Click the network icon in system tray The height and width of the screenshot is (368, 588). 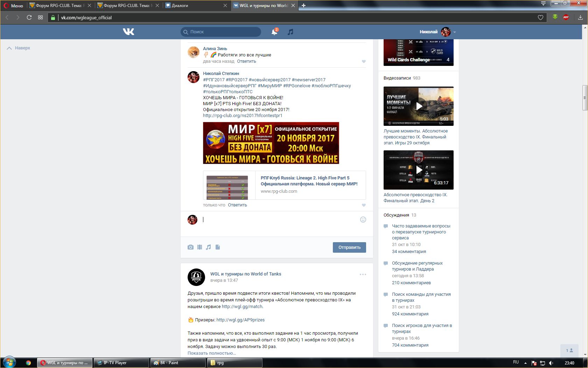(542, 363)
